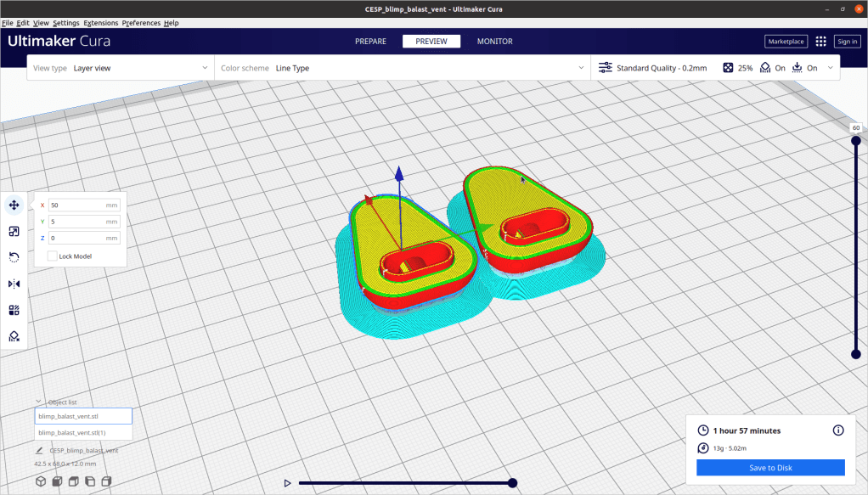This screenshot has width=868, height=495.
Task: Collapse the Object list section
Action: click(x=39, y=402)
